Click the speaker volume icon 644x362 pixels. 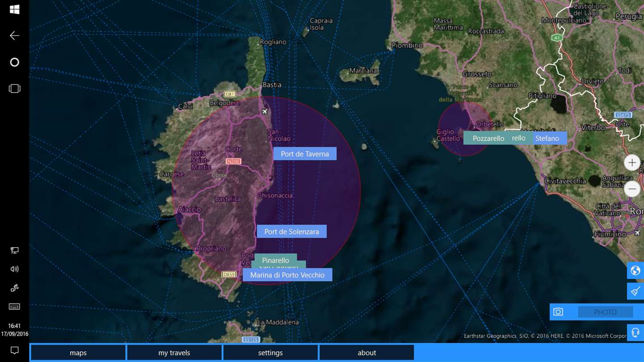14,269
